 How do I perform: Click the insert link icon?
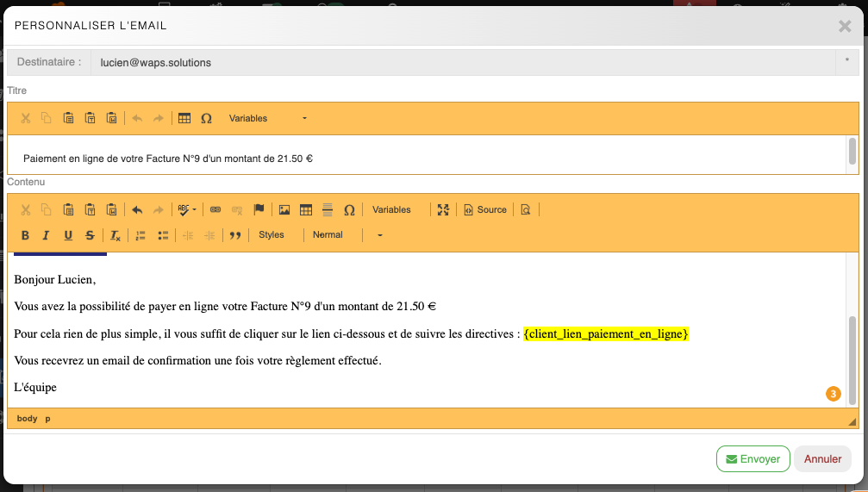point(215,209)
